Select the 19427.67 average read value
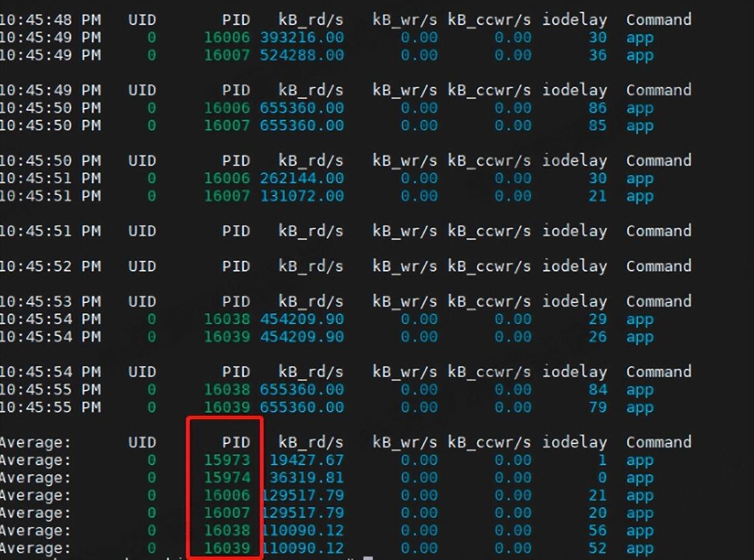The width and height of the screenshot is (754, 560). pos(306,460)
